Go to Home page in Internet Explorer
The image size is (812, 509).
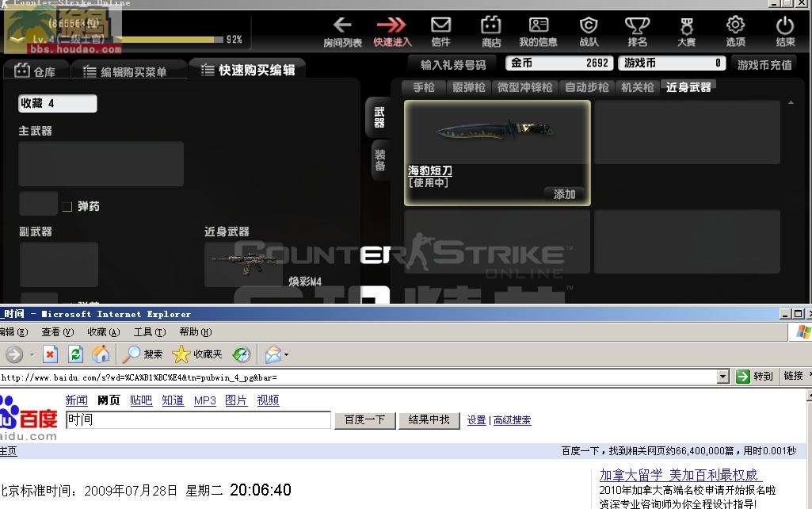[x=101, y=354]
